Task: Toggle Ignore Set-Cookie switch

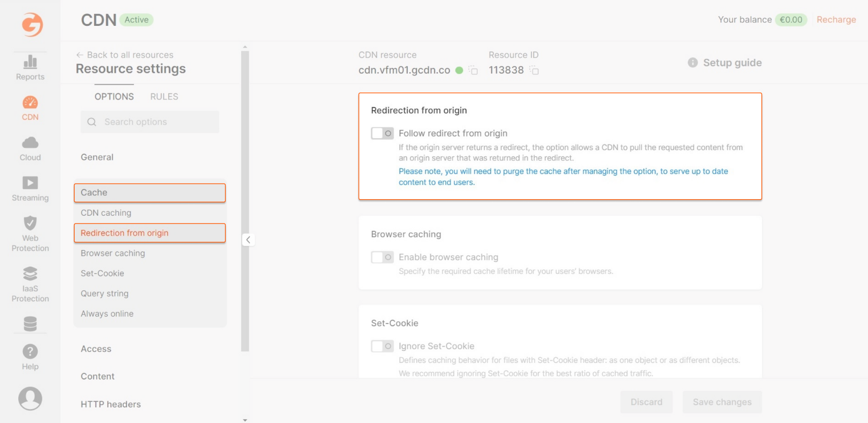Action: 382,346
